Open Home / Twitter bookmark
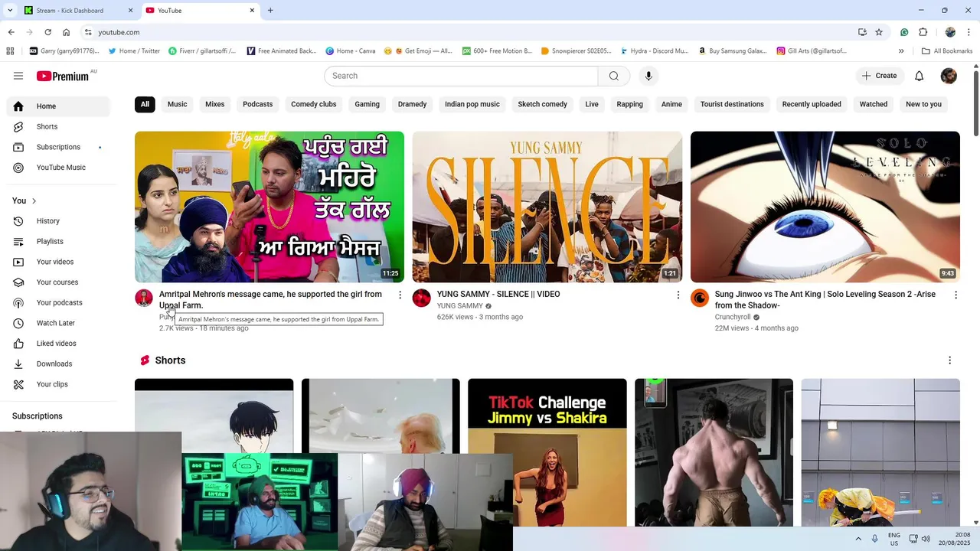The image size is (980, 551). (134, 51)
